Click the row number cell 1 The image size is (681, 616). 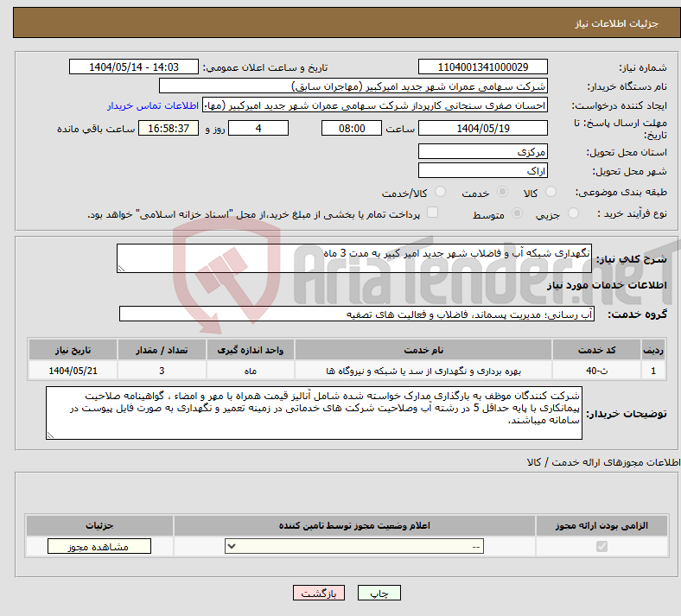pos(653,371)
